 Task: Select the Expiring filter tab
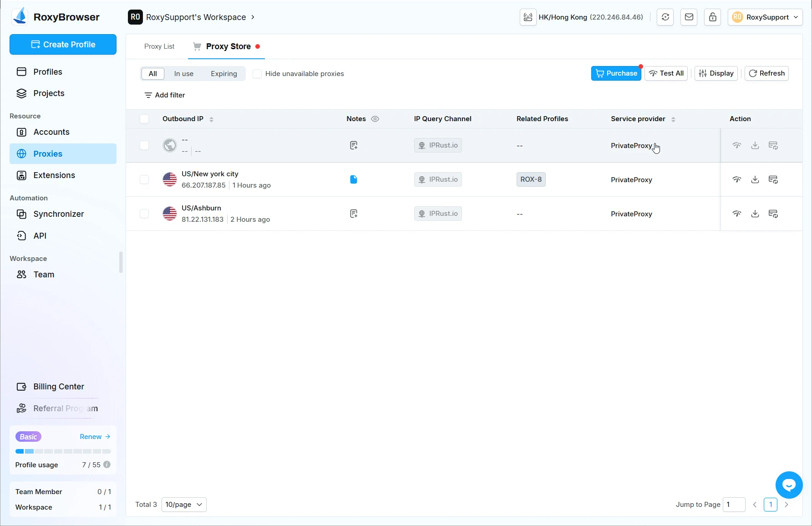pyautogui.click(x=223, y=74)
